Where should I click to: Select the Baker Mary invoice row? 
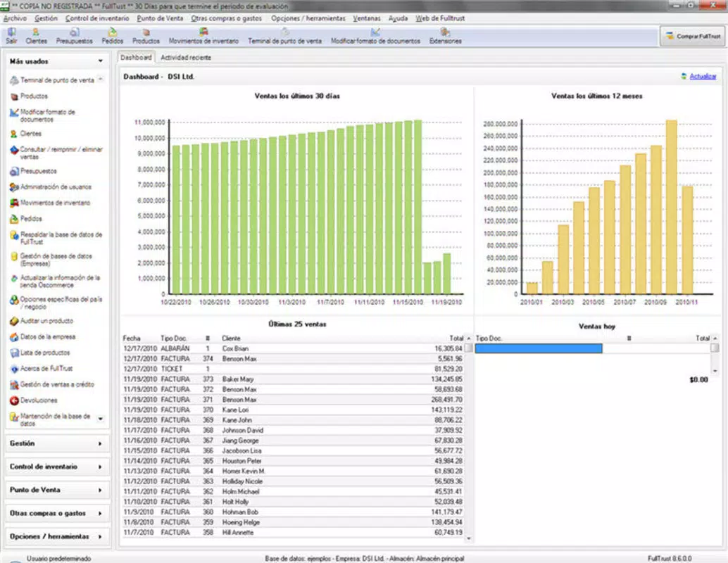(293, 379)
